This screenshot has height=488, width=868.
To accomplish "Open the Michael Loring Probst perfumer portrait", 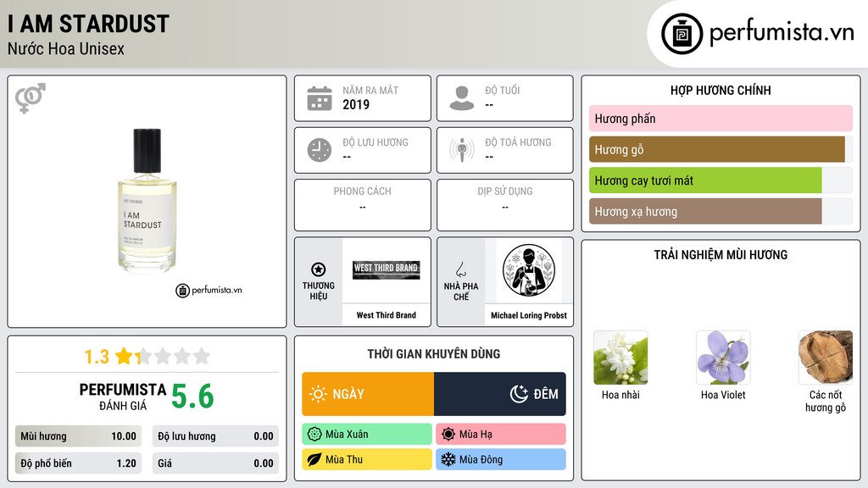I will (529, 270).
